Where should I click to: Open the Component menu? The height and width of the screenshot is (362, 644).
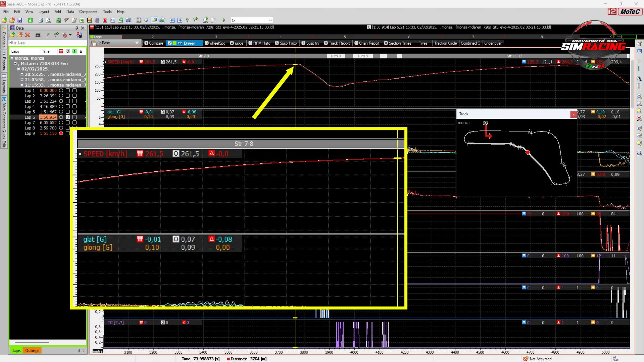click(x=88, y=12)
